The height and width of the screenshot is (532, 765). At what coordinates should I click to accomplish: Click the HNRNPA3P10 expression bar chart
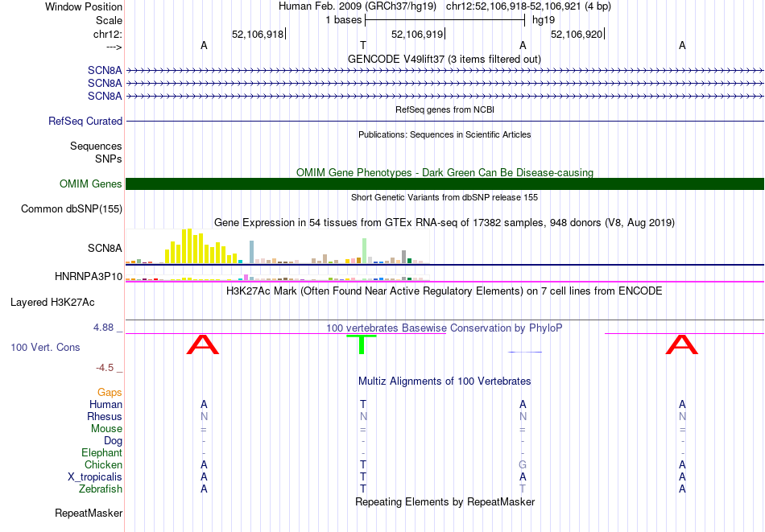coord(277,278)
